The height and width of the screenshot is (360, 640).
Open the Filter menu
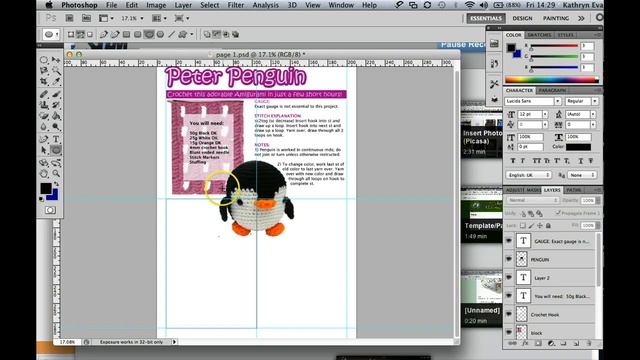236,5
